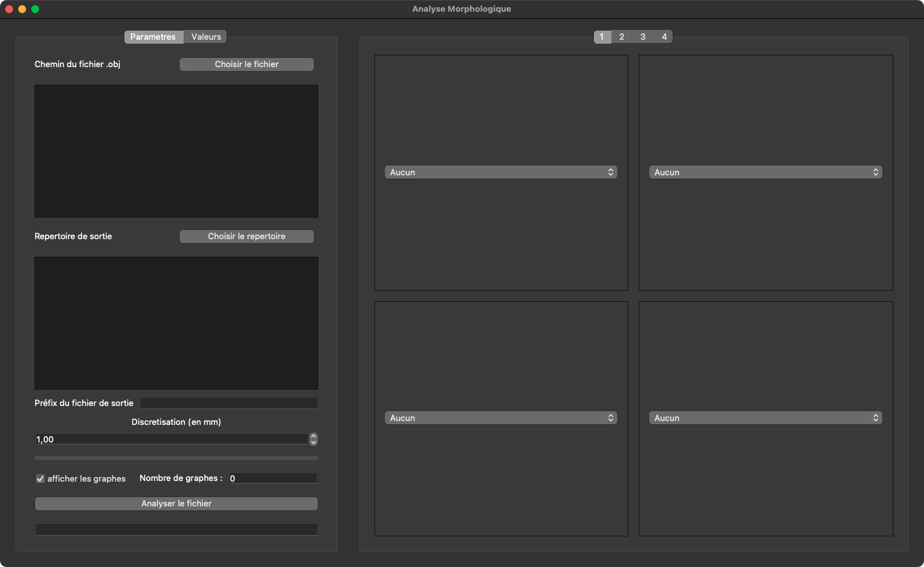Click the Discretisation slider bar
The image size is (924, 567).
pyautogui.click(x=176, y=458)
